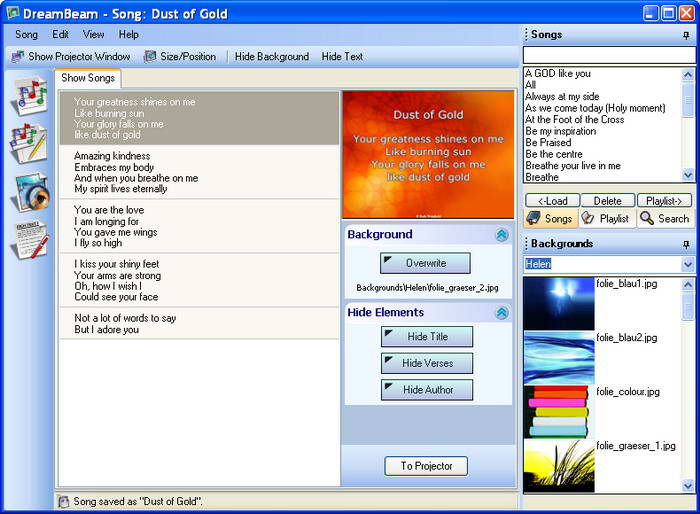This screenshot has height=514, width=700.
Task: Choose folie_colour.jpg background thumbnail
Action: tap(559, 412)
